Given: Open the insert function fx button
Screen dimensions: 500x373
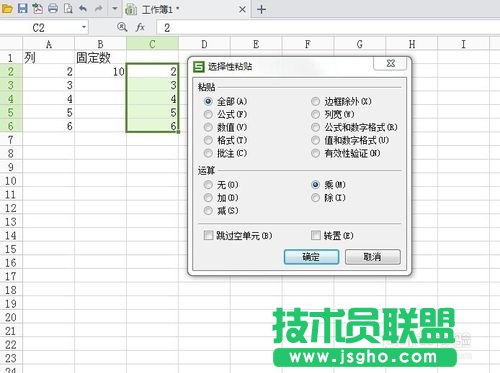Looking at the screenshot, I should click(140, 27).
